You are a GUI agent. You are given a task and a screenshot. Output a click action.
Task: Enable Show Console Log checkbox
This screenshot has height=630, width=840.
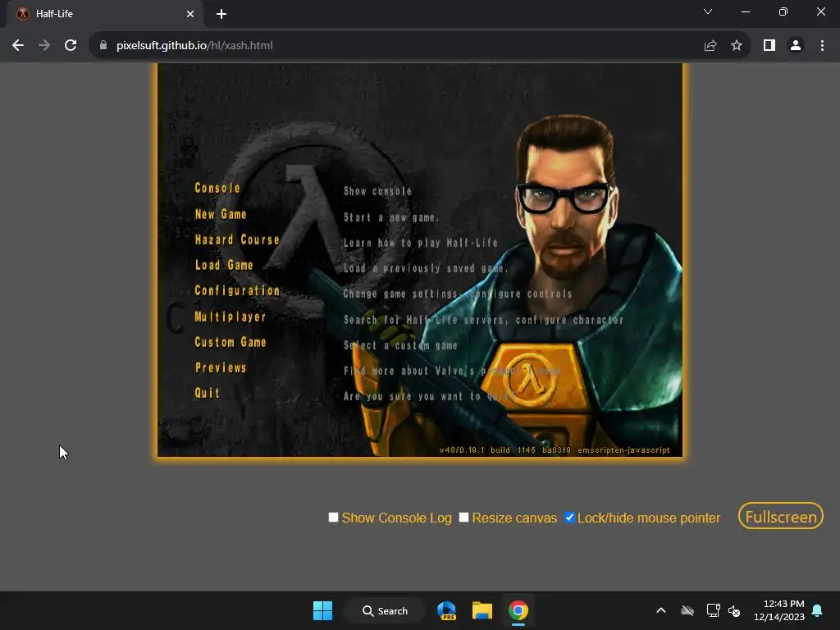(333, 517)
